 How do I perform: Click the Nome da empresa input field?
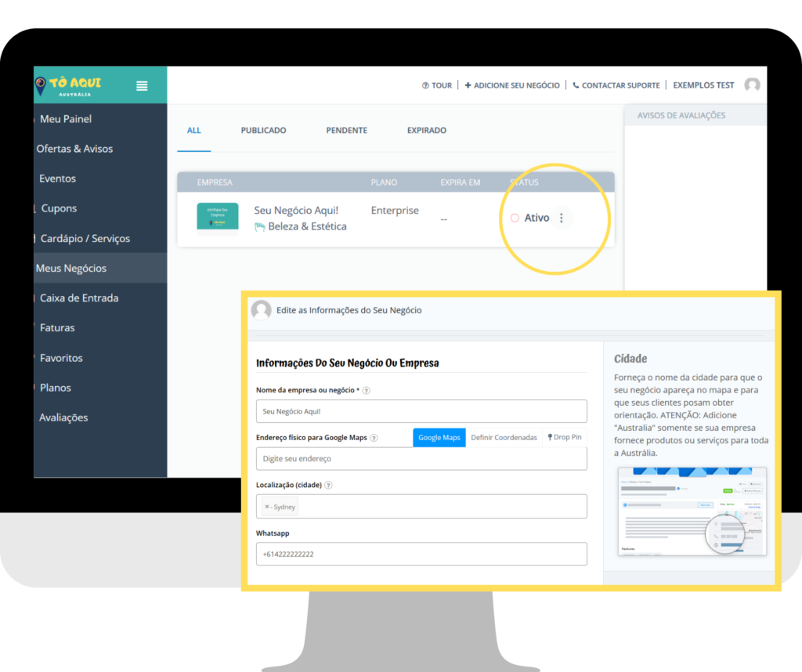click(x=421, y=411)
